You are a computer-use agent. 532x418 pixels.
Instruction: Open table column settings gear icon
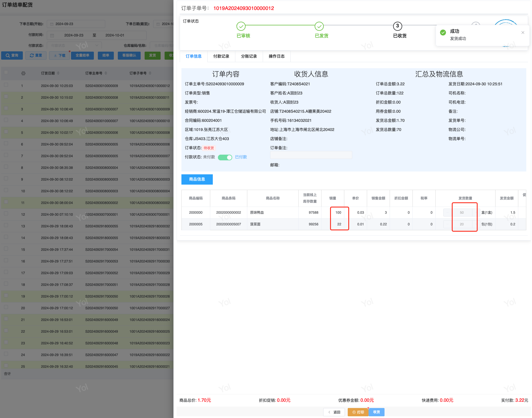tap(23, 73)
